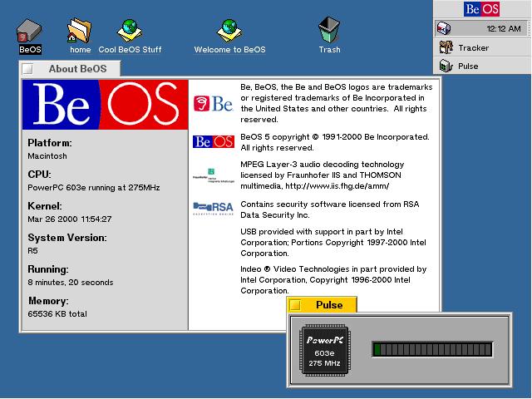Click the Pulse app icon in Deskbar
532x399 pixels.
446,66
